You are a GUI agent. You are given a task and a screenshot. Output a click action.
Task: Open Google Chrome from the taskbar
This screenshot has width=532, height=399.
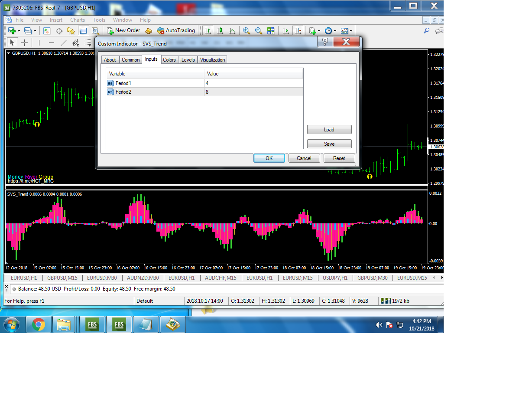click(39, 324)
